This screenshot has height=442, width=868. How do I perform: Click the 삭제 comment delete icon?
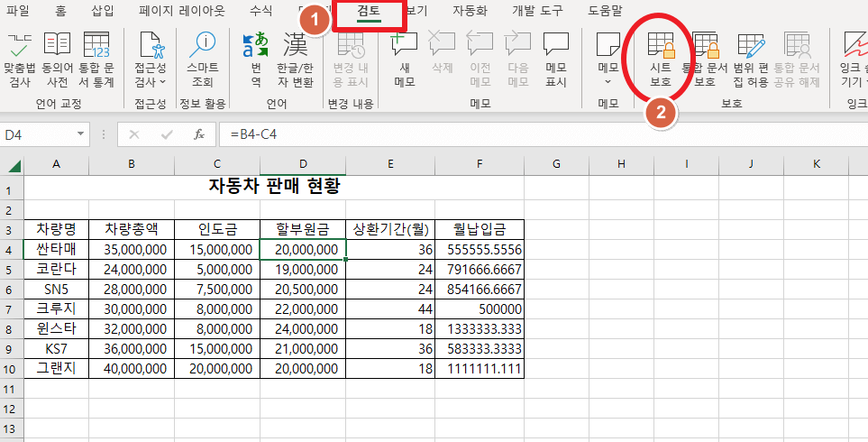442,44
